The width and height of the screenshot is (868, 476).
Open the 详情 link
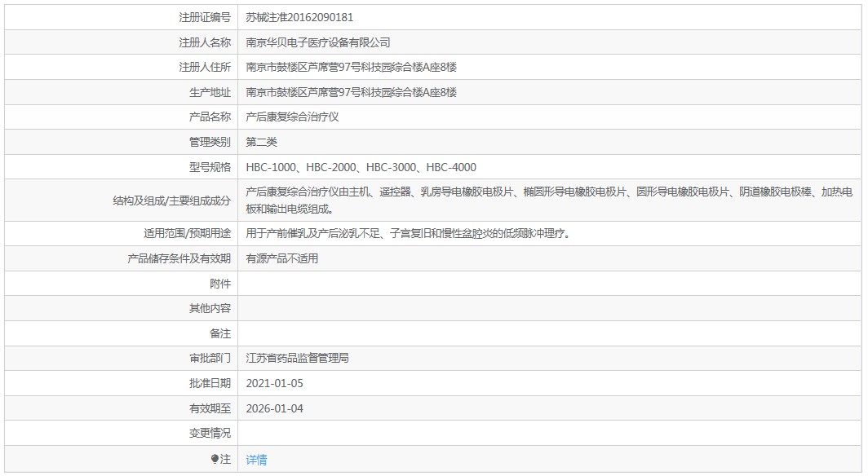tap(256, 460)
